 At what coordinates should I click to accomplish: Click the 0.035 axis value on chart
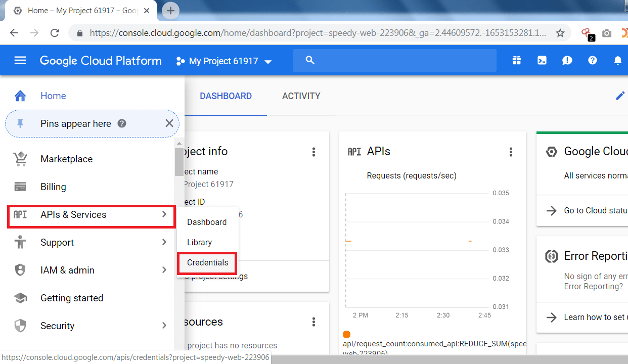[501, 193]
